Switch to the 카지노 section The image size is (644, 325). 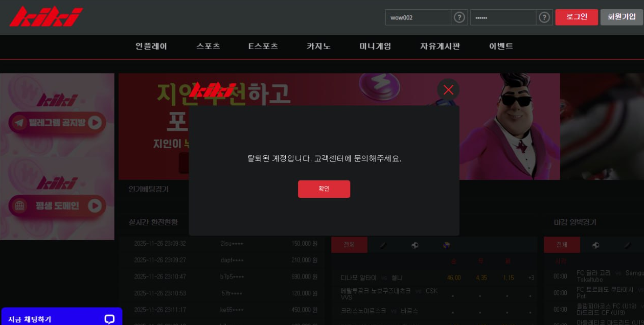click(x=318, y=46)
